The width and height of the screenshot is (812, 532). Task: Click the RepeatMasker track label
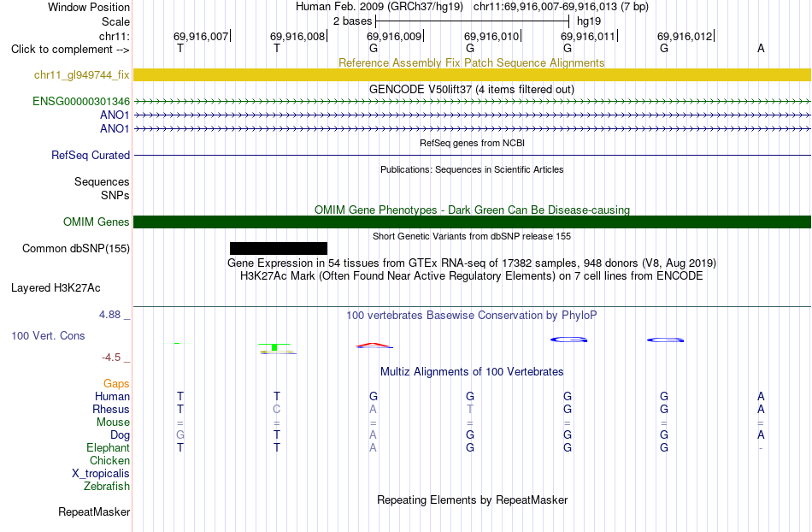coord(94,511)
